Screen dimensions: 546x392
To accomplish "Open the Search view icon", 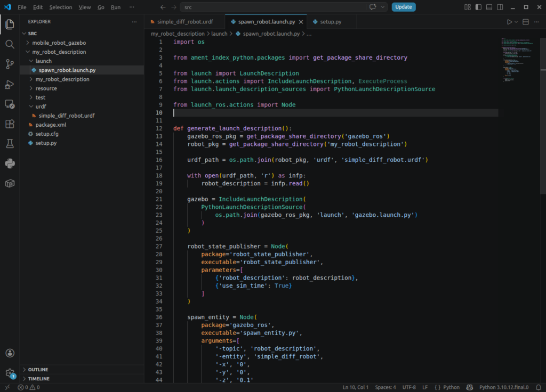I will [10, 44].
